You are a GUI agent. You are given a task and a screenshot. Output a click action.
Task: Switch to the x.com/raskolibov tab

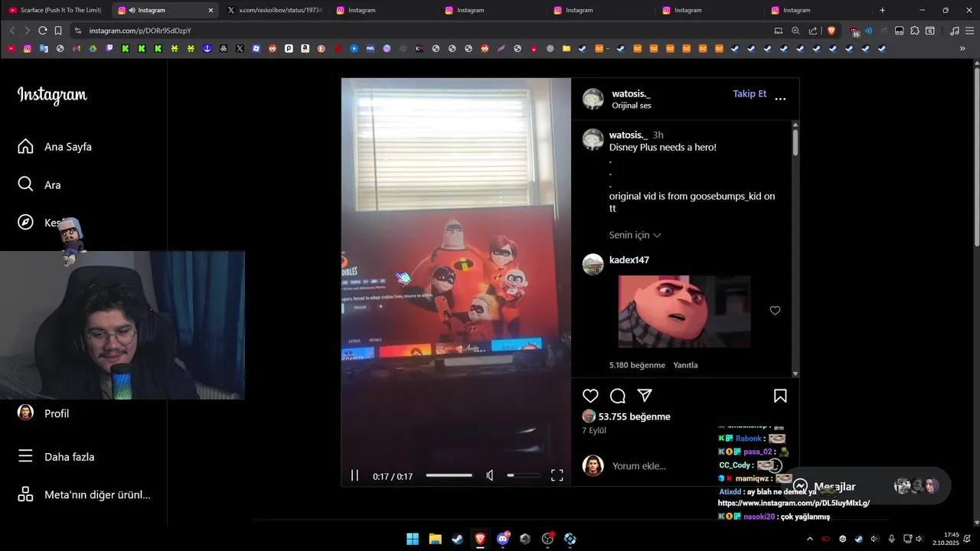[274, 10]
